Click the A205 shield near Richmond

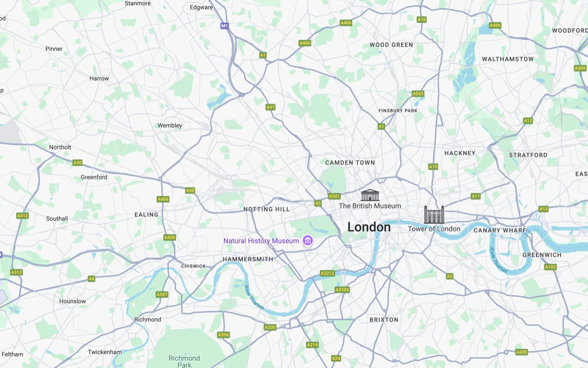(x=270, y=327)
